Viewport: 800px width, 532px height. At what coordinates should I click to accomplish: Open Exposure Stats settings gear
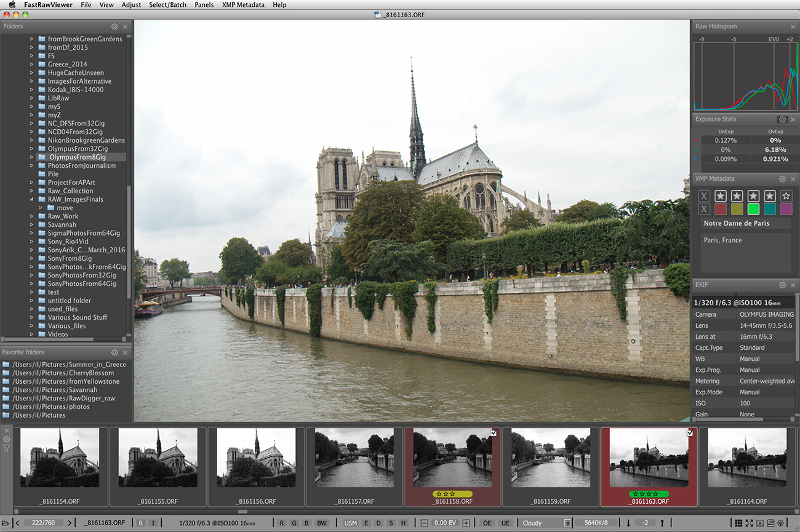point(782,119)
